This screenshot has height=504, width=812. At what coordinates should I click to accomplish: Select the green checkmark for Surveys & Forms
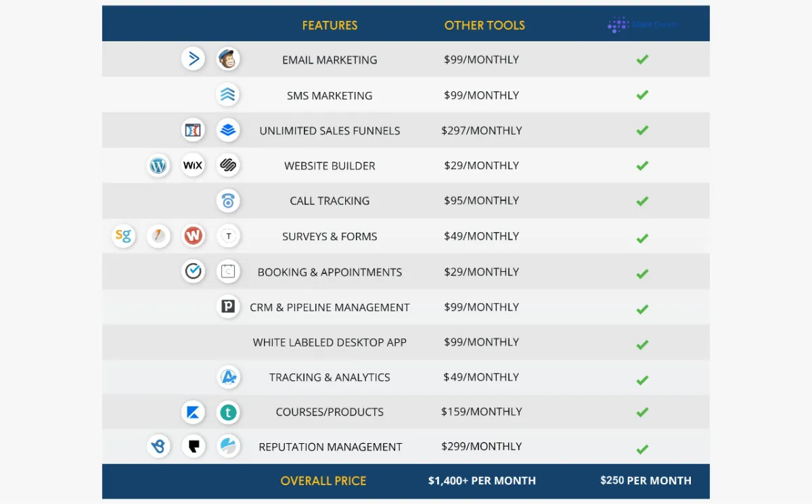[642, 238]
